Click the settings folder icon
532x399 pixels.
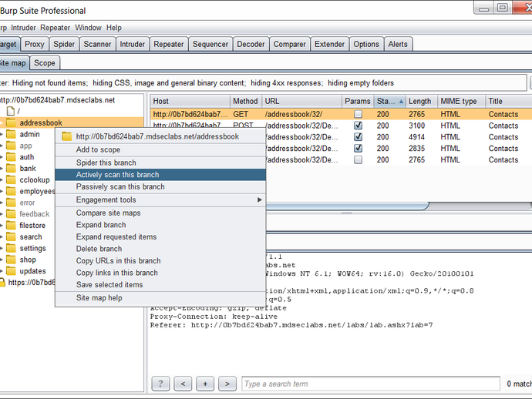pos(11,248)
